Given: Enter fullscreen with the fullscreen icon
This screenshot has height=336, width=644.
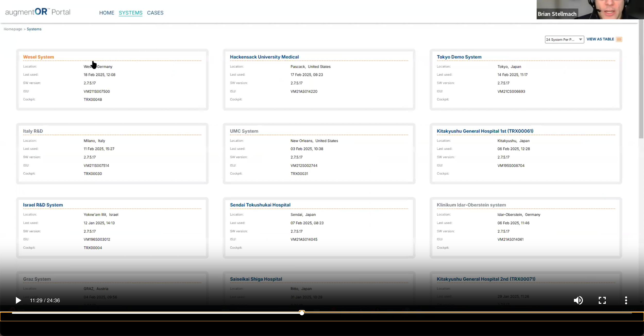Looking at the screenshot, I should 602,300.
